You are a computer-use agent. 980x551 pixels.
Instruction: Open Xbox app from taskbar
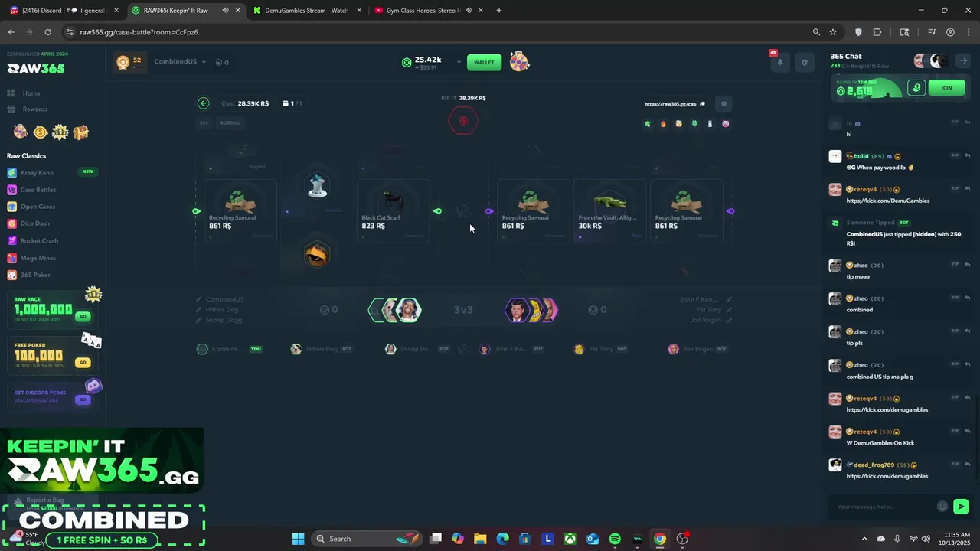(570, 539)
